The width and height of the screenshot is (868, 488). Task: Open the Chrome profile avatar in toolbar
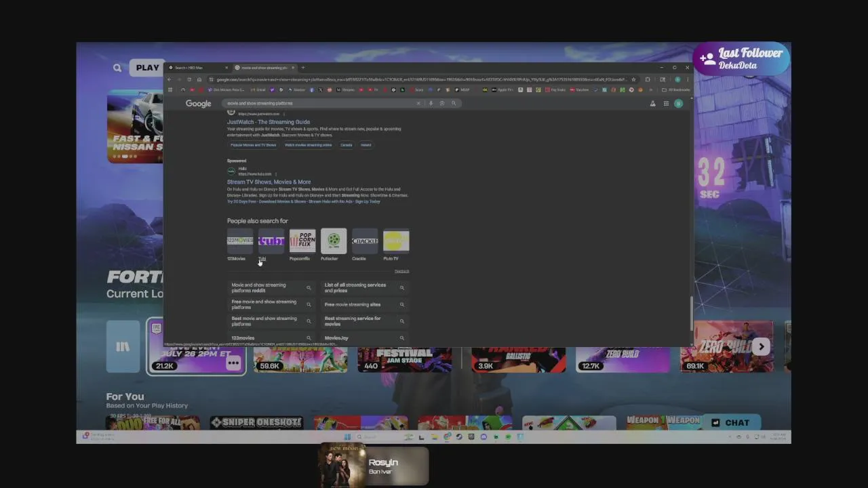(677, 79)
